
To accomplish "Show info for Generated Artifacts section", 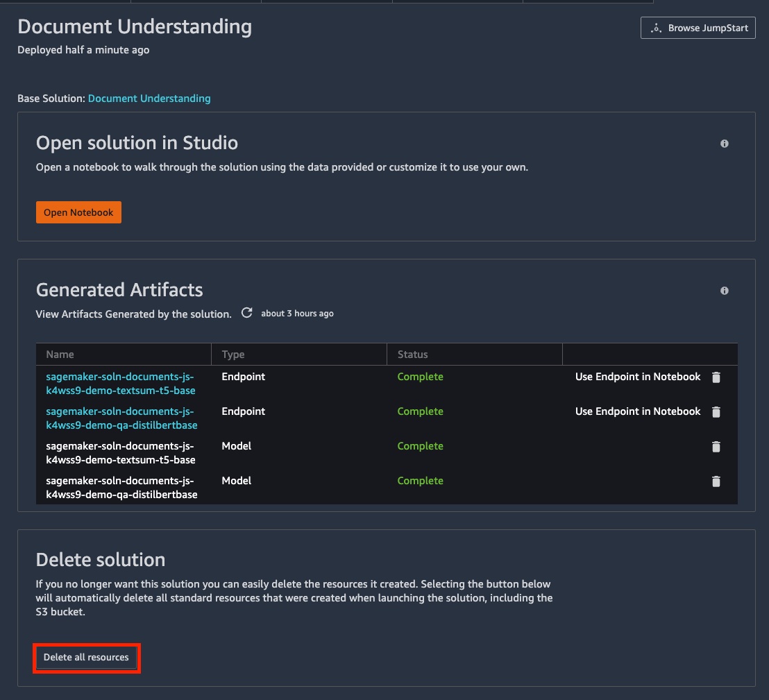I will (724, 291).
